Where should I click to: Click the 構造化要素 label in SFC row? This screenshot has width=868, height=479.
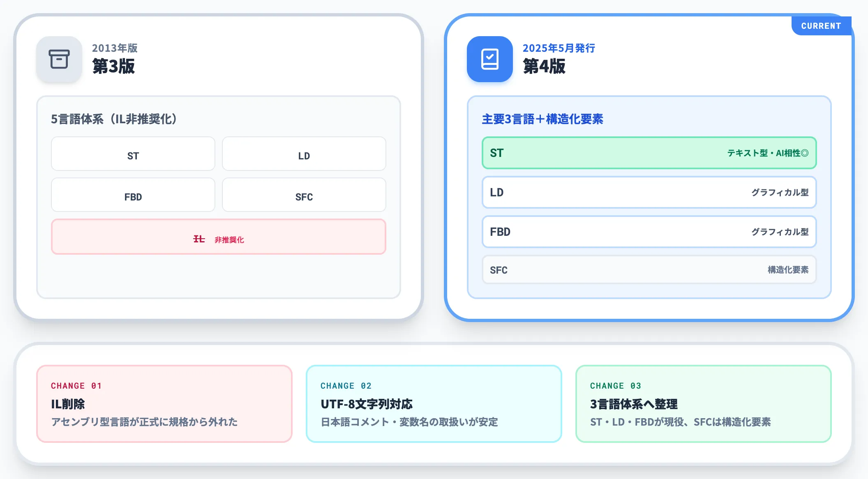788,270
